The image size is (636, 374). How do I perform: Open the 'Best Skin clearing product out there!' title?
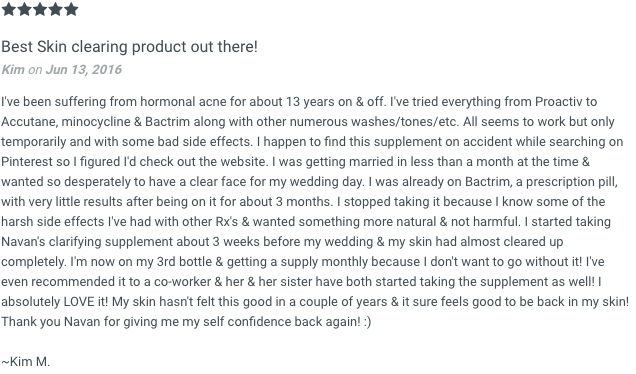click(x=129, y=47)
